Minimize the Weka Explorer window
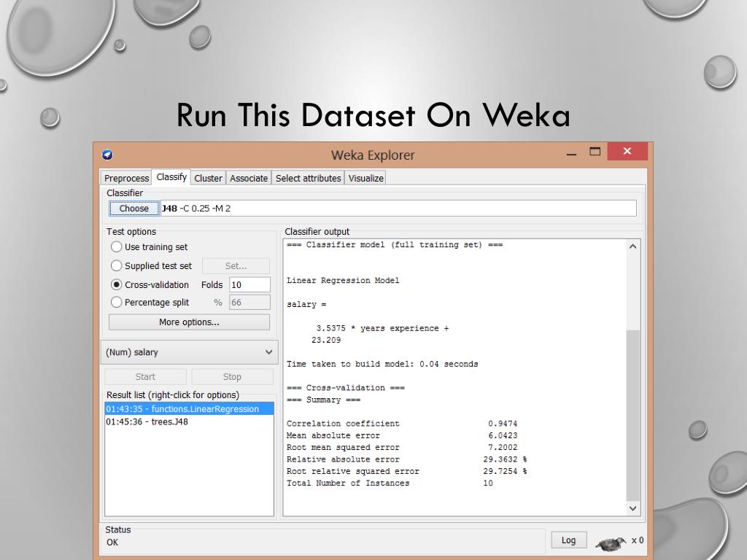The height and width of the screenshot is (560, 747). coord(571,155)
